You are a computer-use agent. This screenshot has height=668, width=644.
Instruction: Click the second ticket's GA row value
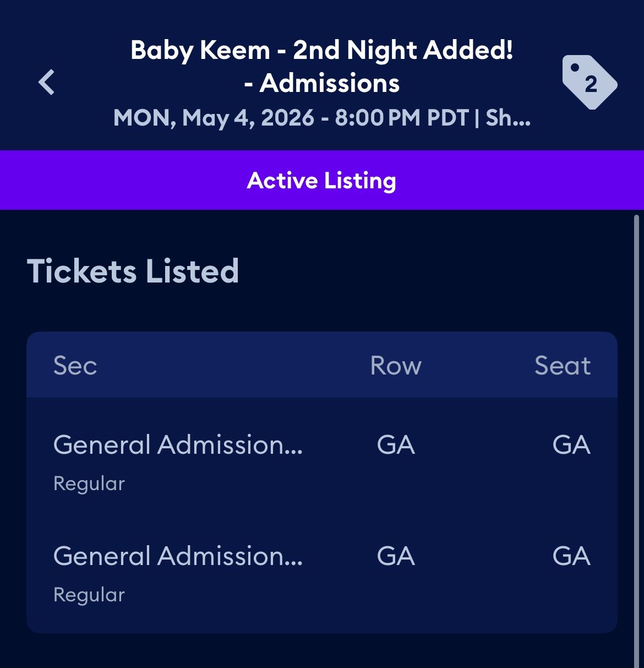396,556
